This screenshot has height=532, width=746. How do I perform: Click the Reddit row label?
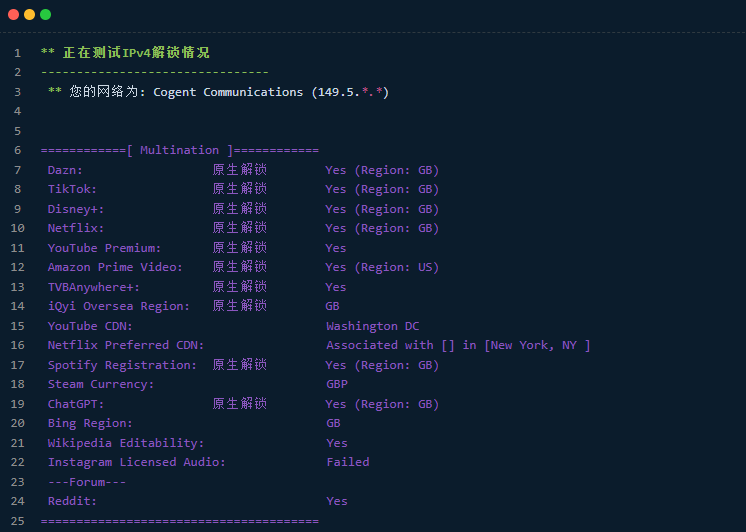tap(72, 501)
